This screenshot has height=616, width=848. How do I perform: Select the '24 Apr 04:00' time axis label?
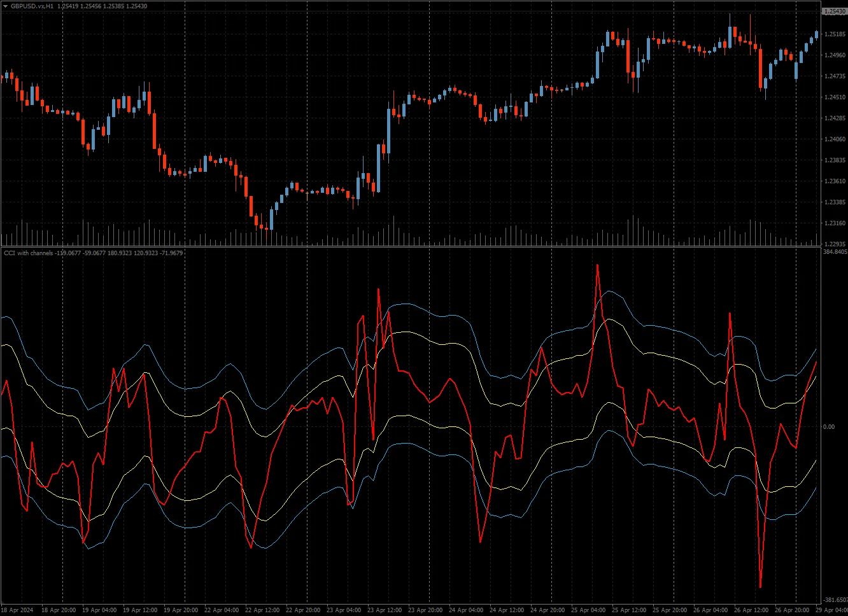click(466, 610)
